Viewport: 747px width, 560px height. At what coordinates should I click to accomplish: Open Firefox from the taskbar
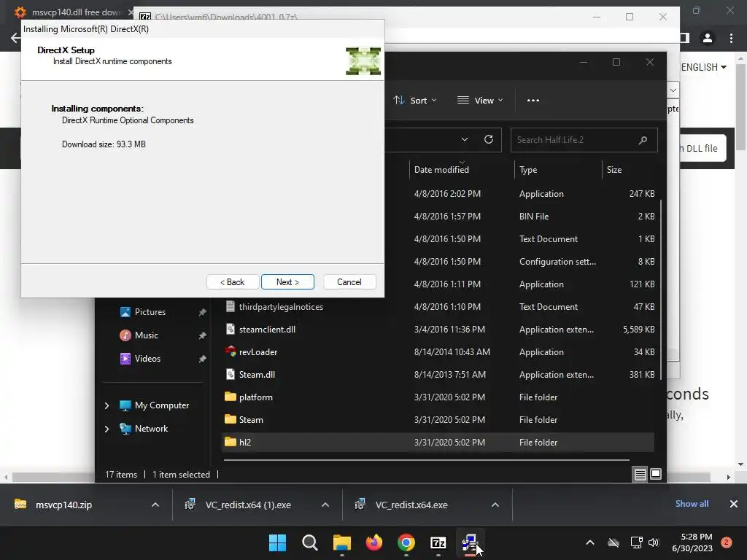pyautogui.click(x=374, y=542)
